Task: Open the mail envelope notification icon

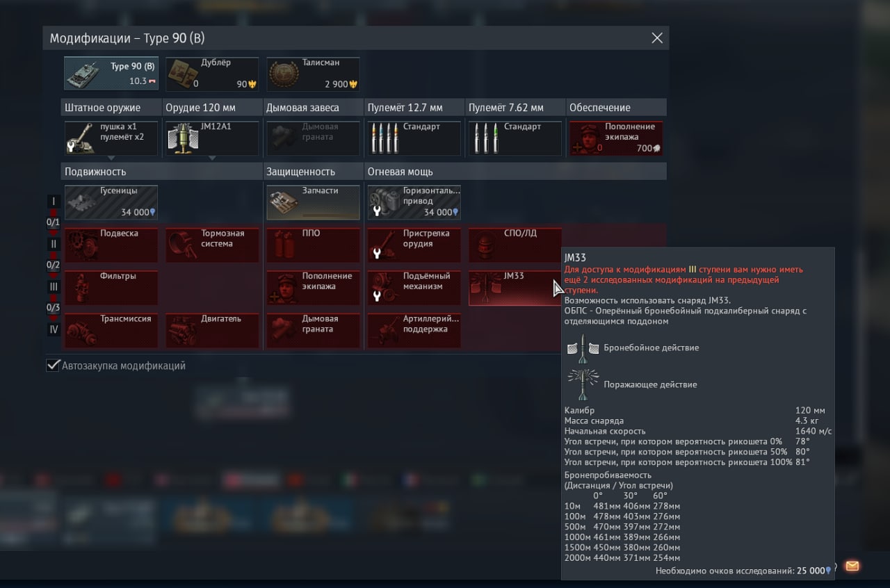Action: click(852, 566)
